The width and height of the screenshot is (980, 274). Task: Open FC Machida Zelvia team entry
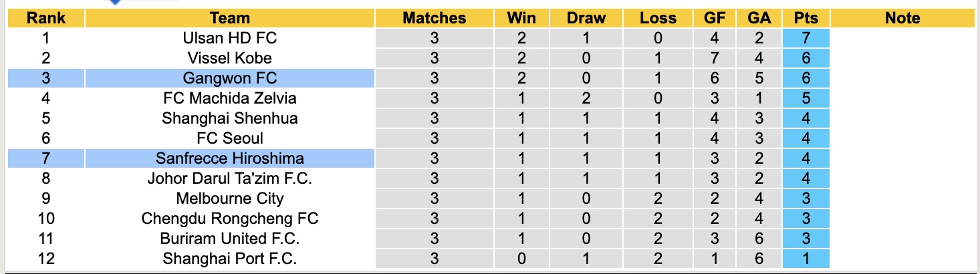229,99
